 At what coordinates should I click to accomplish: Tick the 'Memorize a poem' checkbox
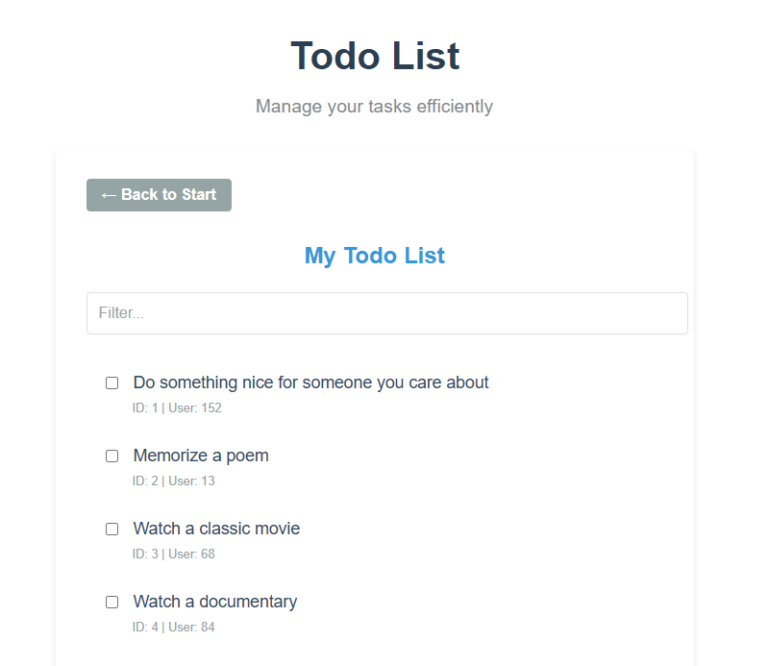tap(112, 456)
